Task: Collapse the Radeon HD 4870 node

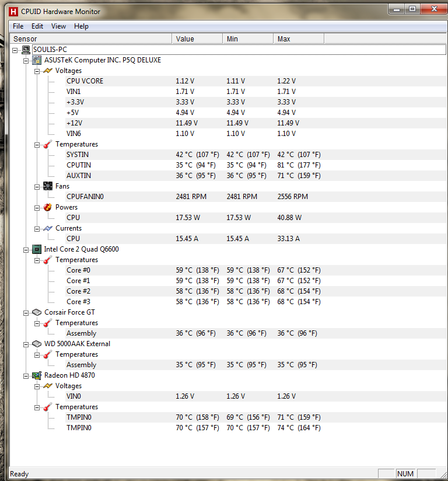Action: (x=26, y=376)
